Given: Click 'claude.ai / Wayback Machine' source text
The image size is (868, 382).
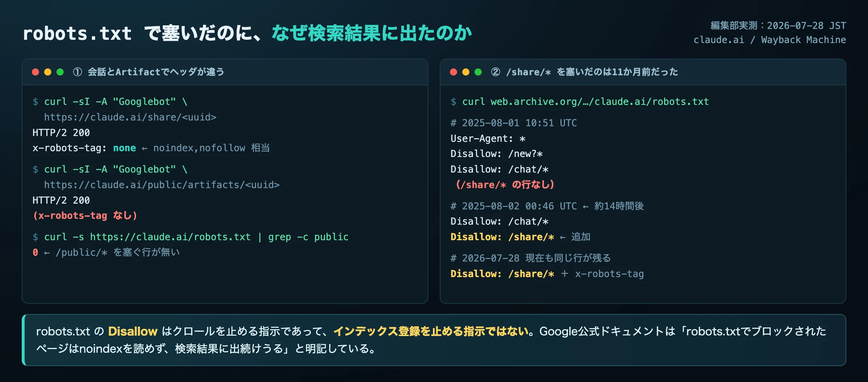Looking at the screenshot, I should (x=770, y=40).
